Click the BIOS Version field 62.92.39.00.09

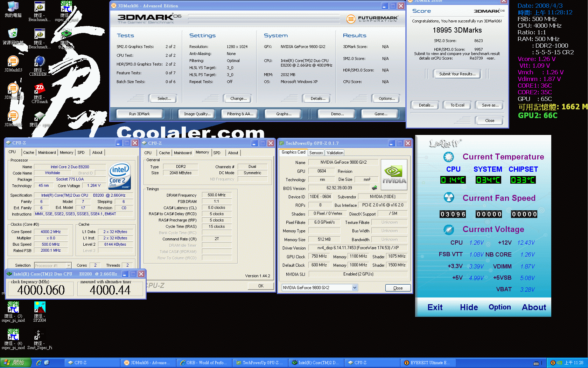click(339, 188)
